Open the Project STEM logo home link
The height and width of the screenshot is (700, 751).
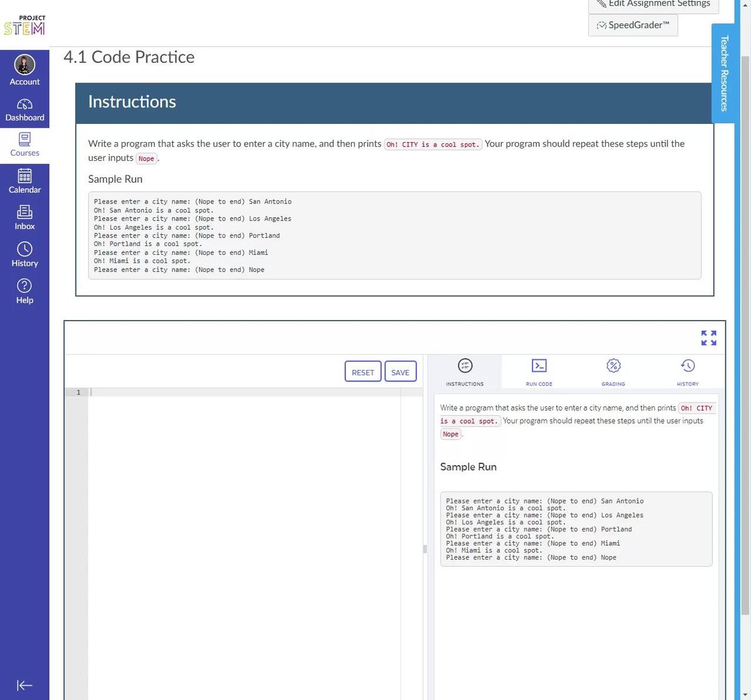point(24,25)
